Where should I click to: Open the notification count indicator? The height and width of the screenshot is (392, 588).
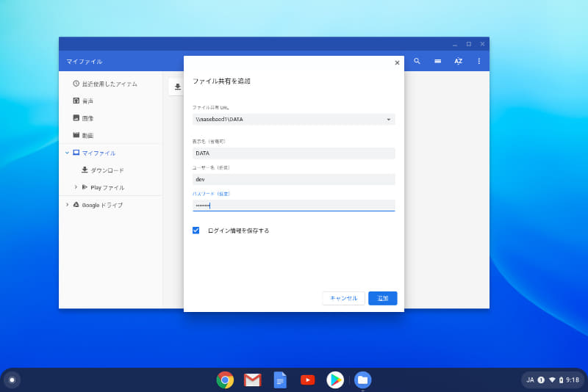click(541, 380)
